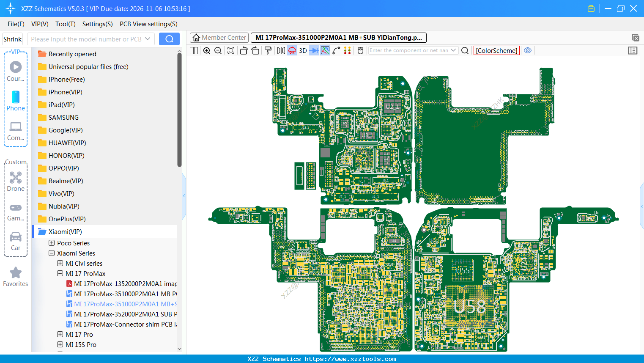This screenshot has height=363, width=644.
Task: Open the Drone category
Action: [16, 181]
